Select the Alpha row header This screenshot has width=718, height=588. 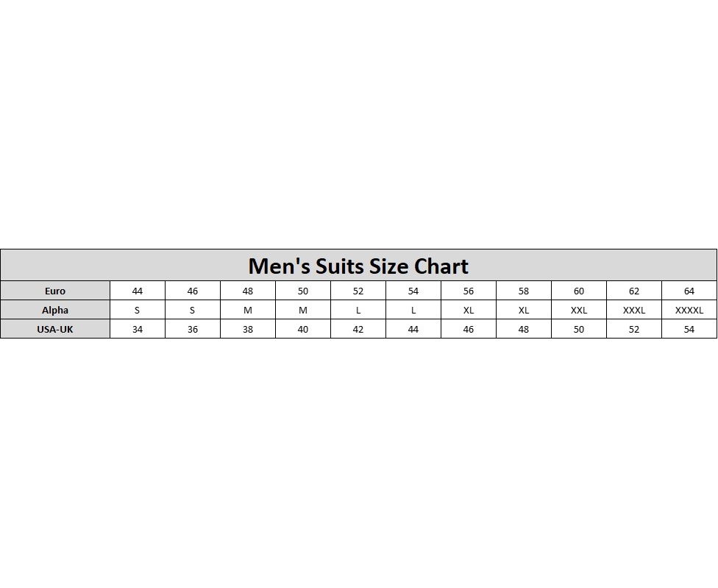tap(55, 310)
